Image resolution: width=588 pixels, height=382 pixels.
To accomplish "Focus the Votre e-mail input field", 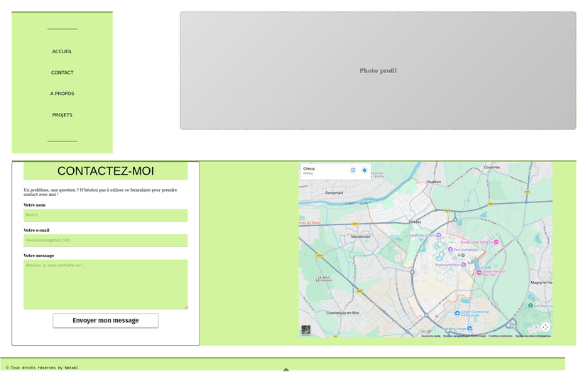I will [106, 240].
